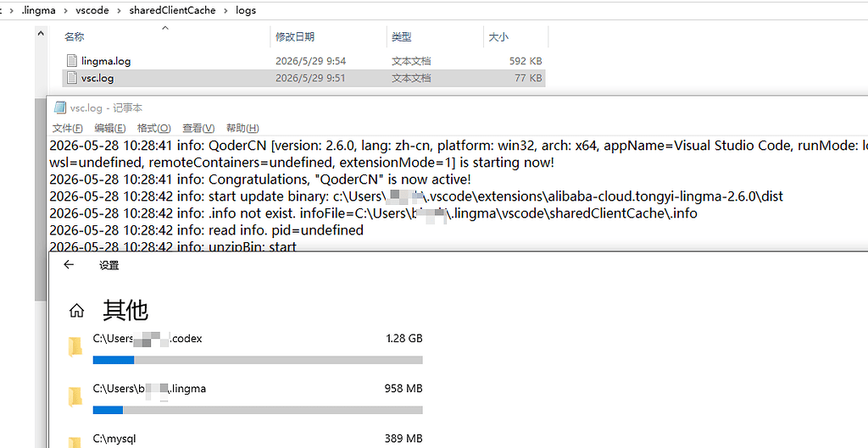Click log line 'read info. pid=undefined'
Image resolution: width=868 pixels, height=448 pixels.
207,230
